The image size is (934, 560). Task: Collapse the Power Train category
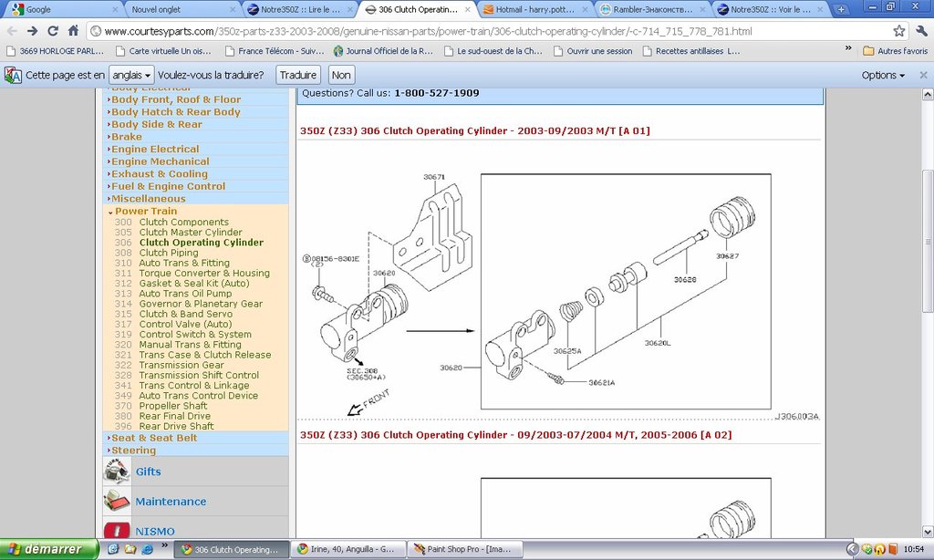pyautogui.click(x=146, y=211)
